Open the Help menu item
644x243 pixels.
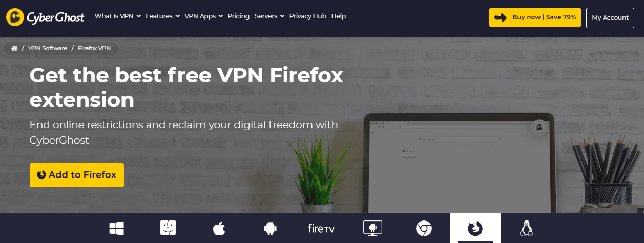pyautogui.click(x=339, y=16)
